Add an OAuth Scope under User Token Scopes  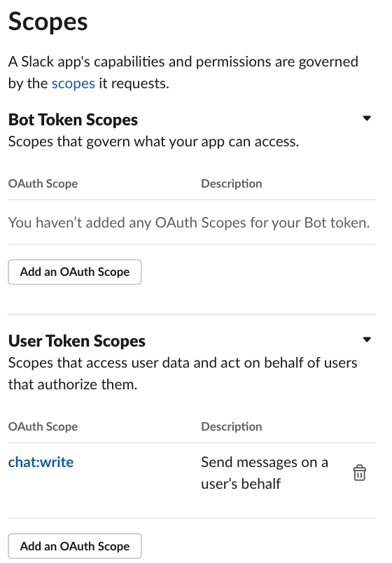(75, 546)
